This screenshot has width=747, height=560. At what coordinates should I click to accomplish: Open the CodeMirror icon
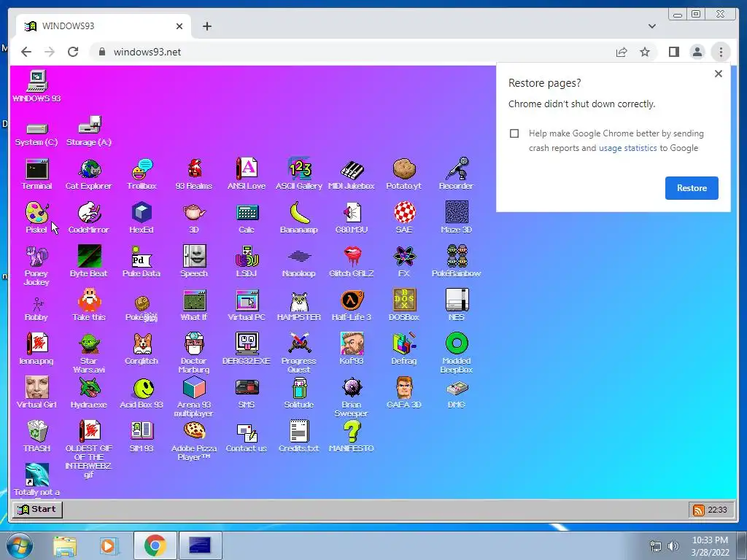(88, 218)
